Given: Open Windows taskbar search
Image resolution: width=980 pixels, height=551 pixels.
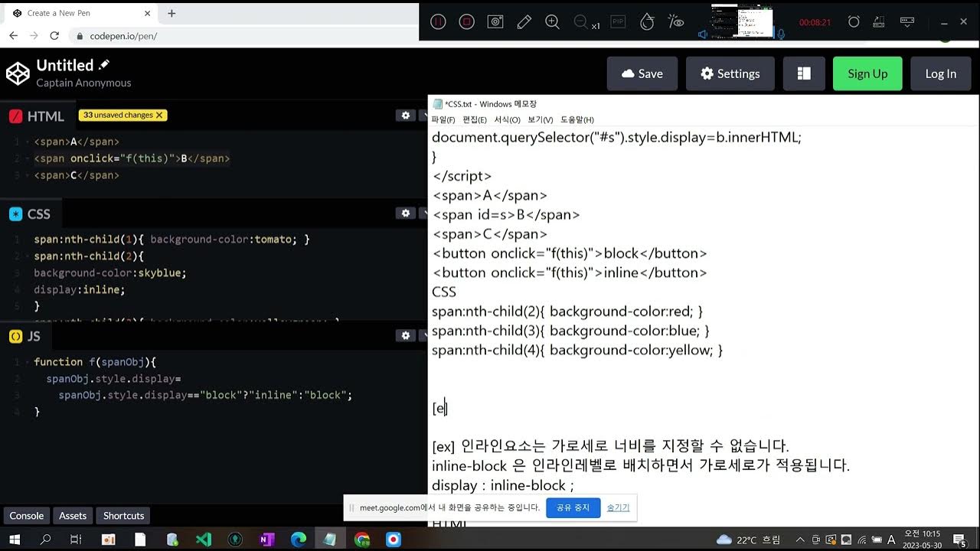Looking at the screenshot, I should point(45,540).
